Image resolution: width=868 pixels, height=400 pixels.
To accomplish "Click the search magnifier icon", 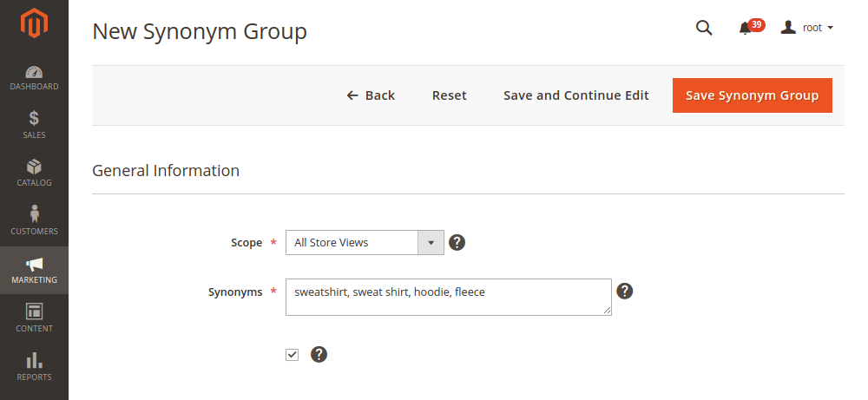I will pyautogui.click(x=704, y=28).
